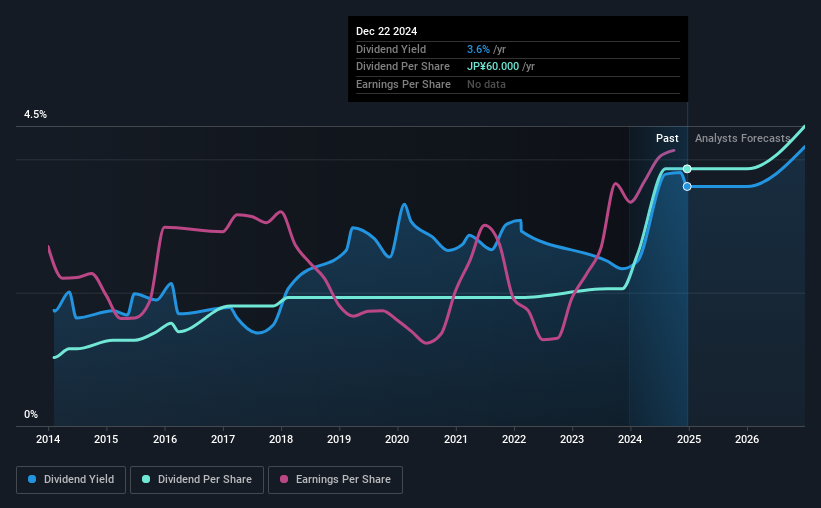Toggle the Dividend Per Share legend series
This screenshot has height=508, width=821.
[197, 480]
